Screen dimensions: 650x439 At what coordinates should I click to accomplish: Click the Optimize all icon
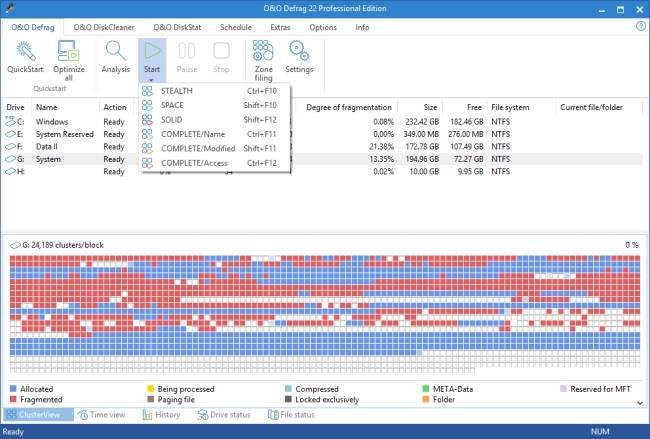(68, 51)
